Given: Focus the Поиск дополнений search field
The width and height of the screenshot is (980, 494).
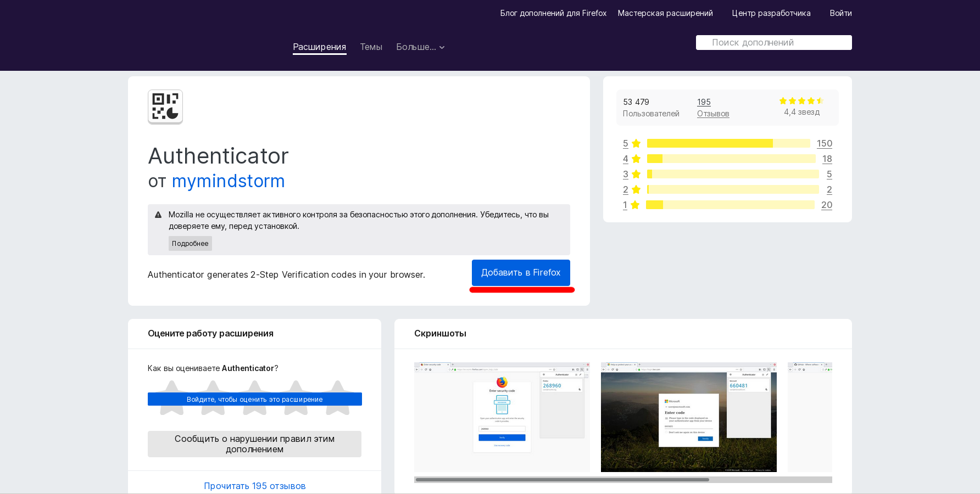Looking at the screenshot, I should pos(773,42).
